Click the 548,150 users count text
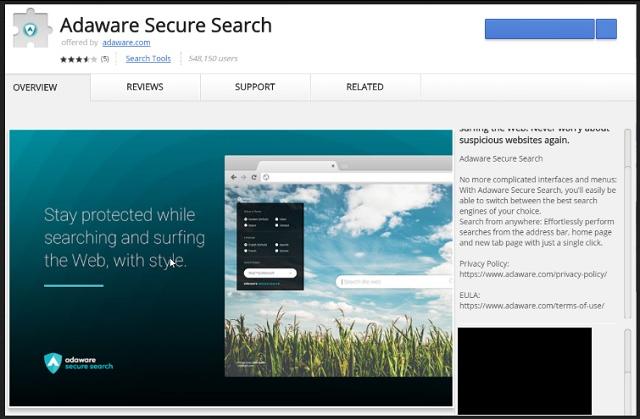 (x=213, y=59)
